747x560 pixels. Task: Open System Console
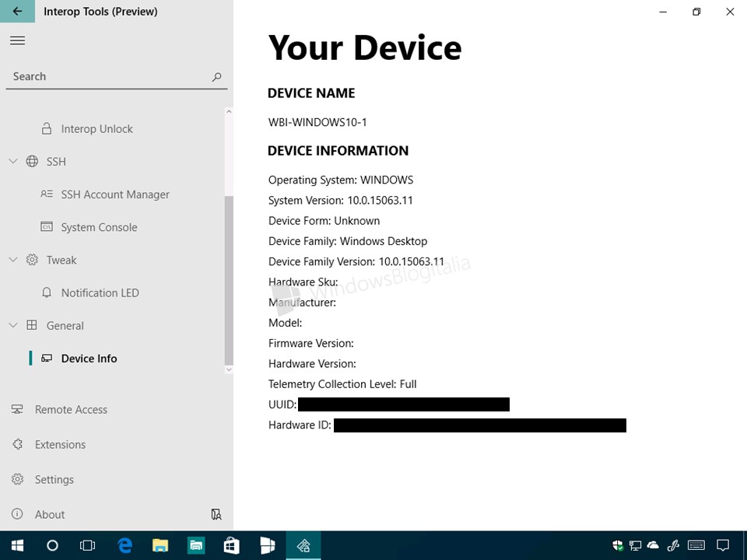click(x=99, y=228)
